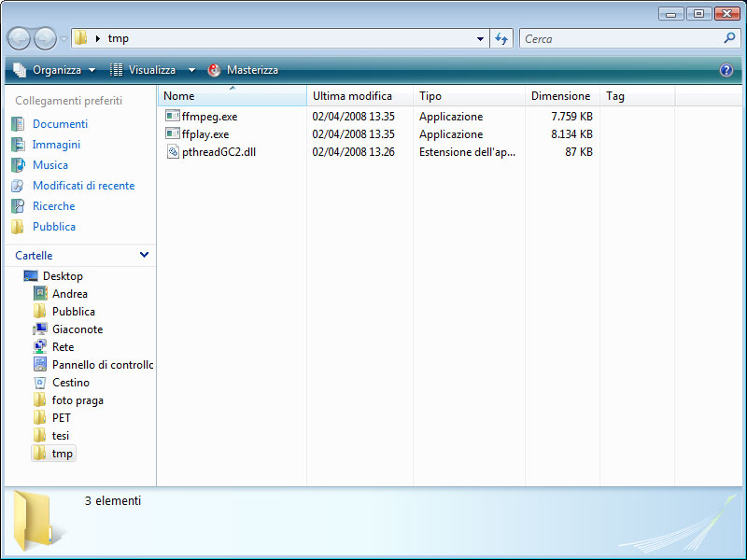Click the Giaconote computer icon
Viewport: 747px width, 560px height.
(x=40, y=329)
